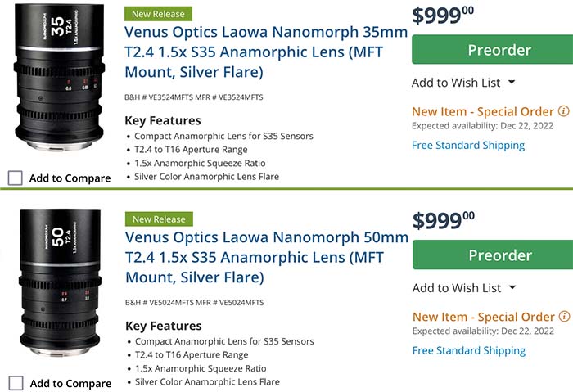Click New Release badge on 50mm listing
The height and width of the screenshot is (392, 573).
[159, 219]
